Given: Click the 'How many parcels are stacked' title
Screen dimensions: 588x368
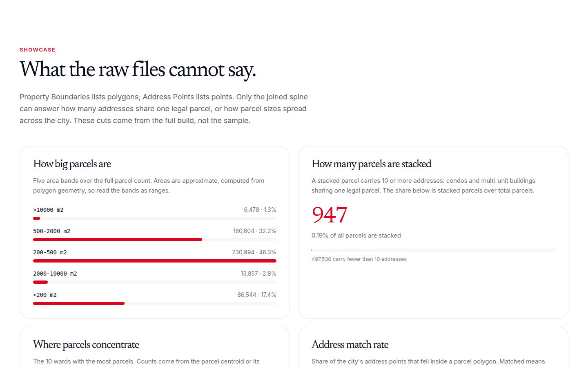Looking at the screenshot, I should coord(371,164).
